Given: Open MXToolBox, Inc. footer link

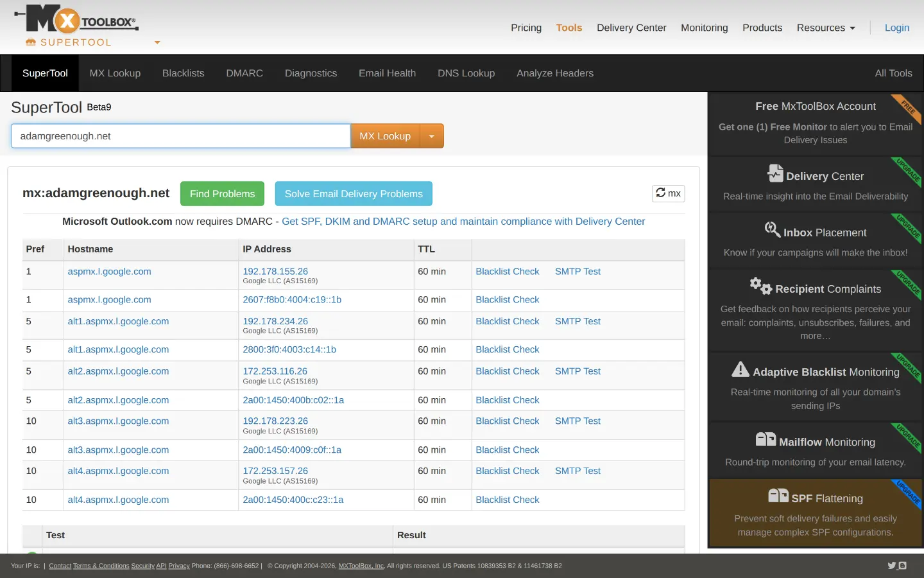Looking at the screenshot, I should (x=361, y=566).
